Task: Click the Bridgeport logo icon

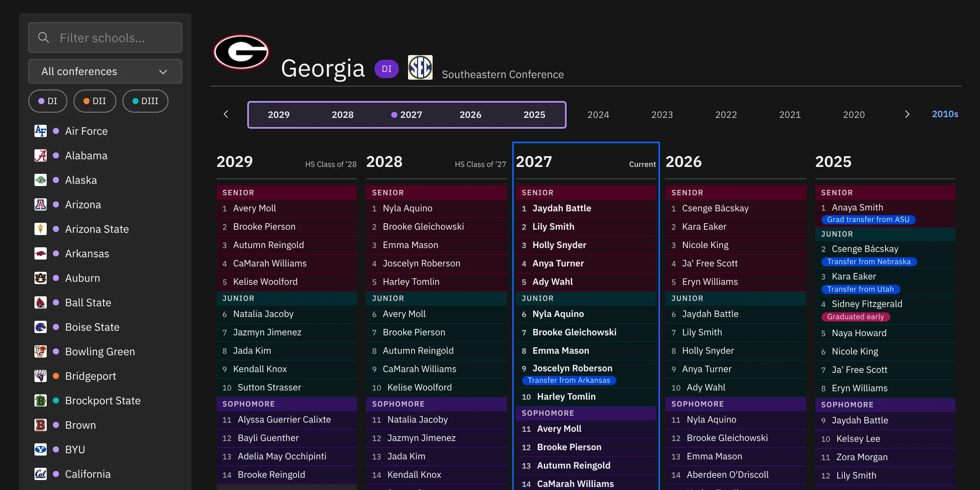Action: (41, 376)
